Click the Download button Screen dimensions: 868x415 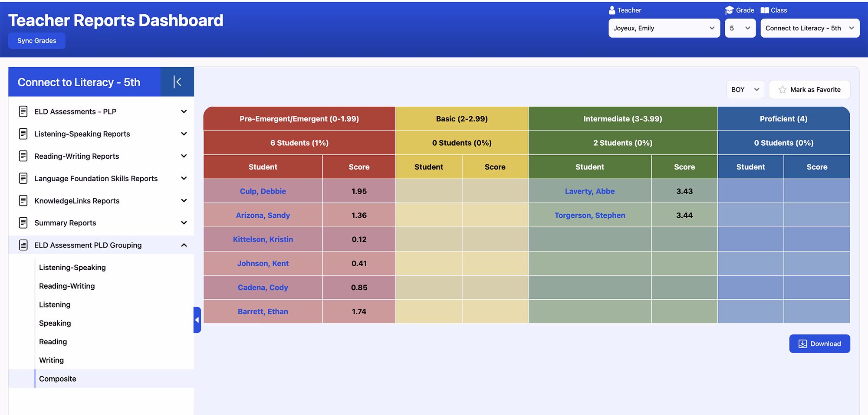tap(819, 344)
